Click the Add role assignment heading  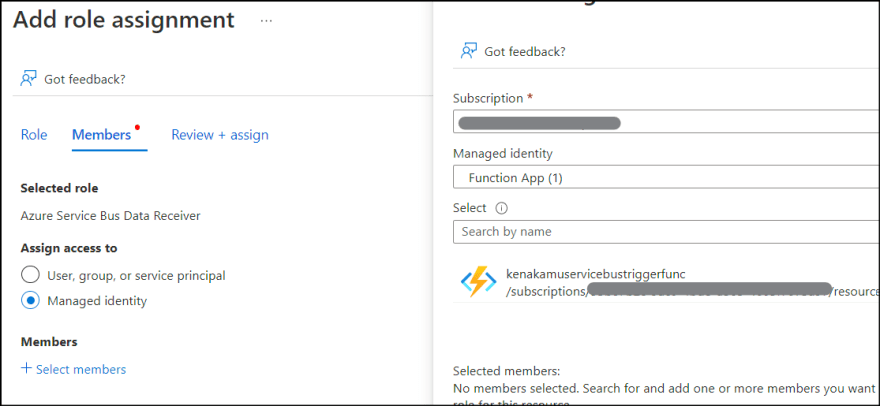pyautogui.click(x=123, y=20)
